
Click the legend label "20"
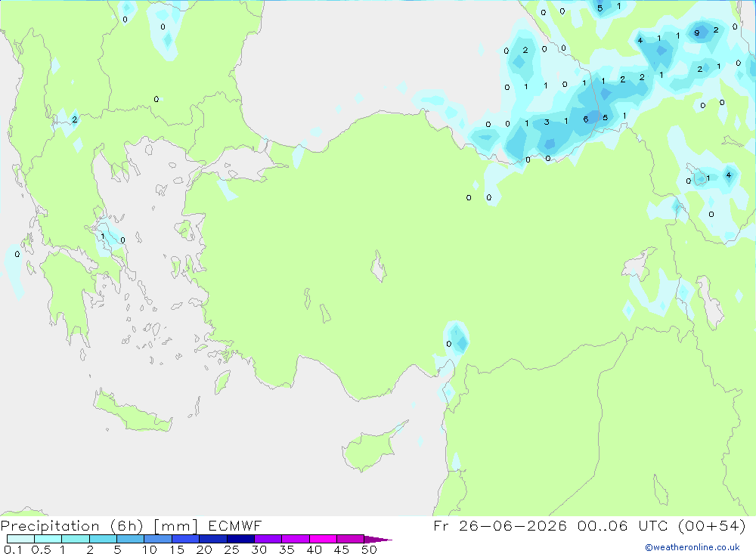pos(204,549)
